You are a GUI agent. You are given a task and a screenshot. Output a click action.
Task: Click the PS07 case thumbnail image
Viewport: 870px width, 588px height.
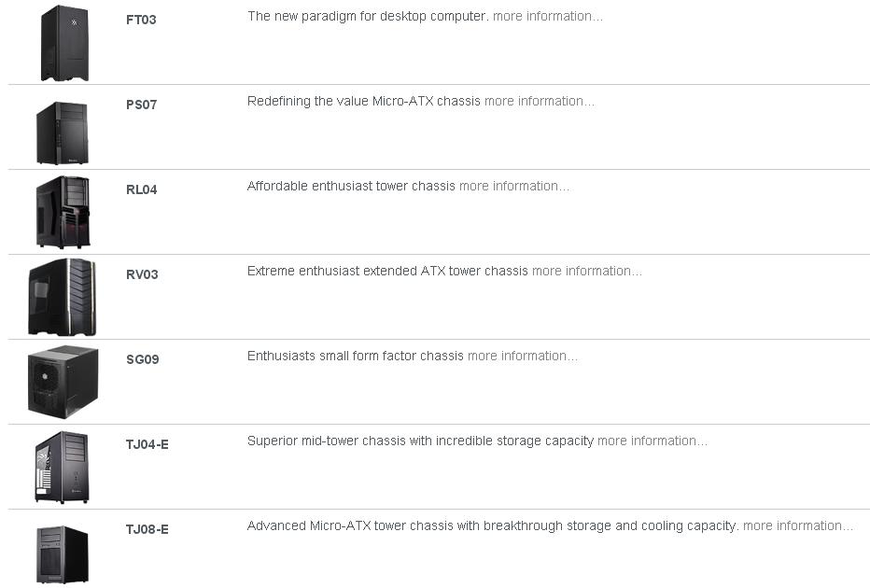pos(62,133)
